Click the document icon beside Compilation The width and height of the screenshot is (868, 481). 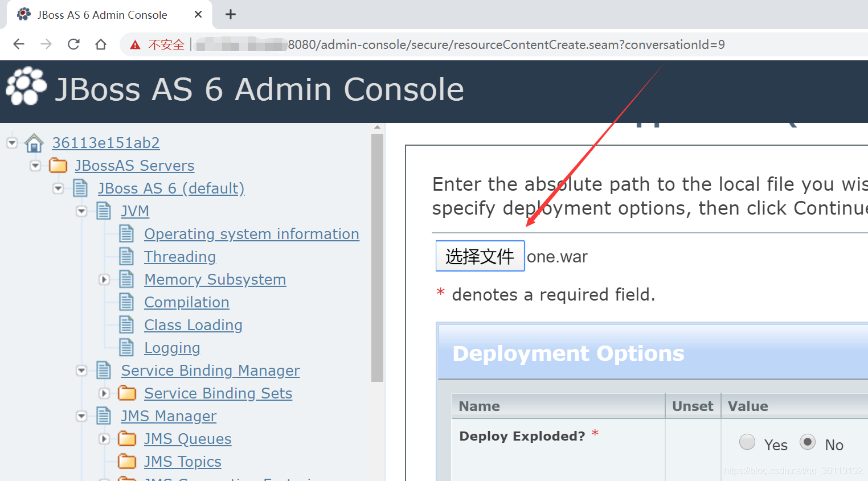[126, 302]
